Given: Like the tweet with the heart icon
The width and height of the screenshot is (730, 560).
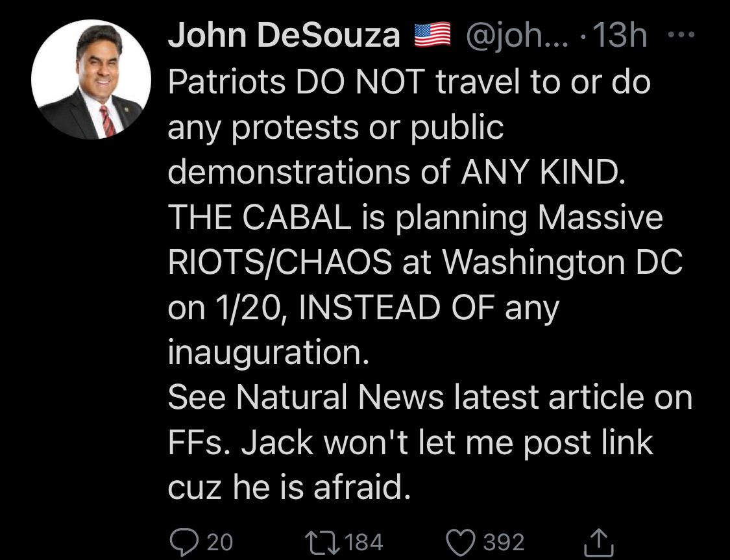Looking at the screenshot, I should tap(463, 541).
